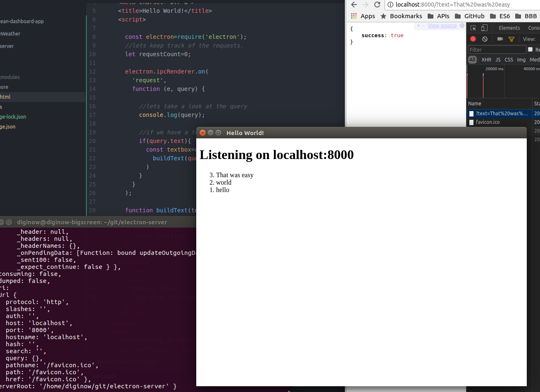Go back in the Chrome browser

[354, 5]
